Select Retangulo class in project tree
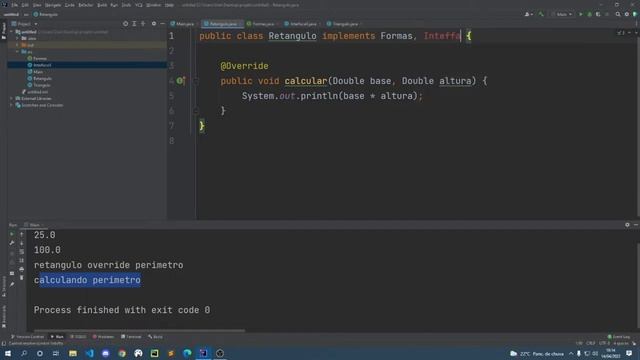The image size is (640, 360). tap(42, 78)
